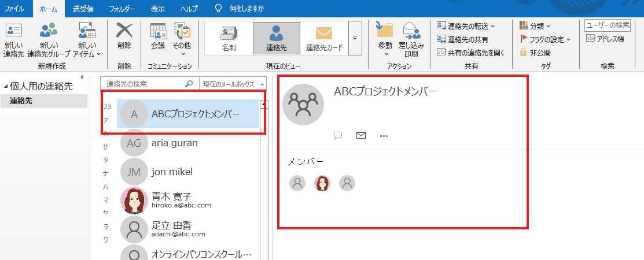Create a new contact group (新しい連絡先グループ)
Screen dimensions: 644x260
49,40
